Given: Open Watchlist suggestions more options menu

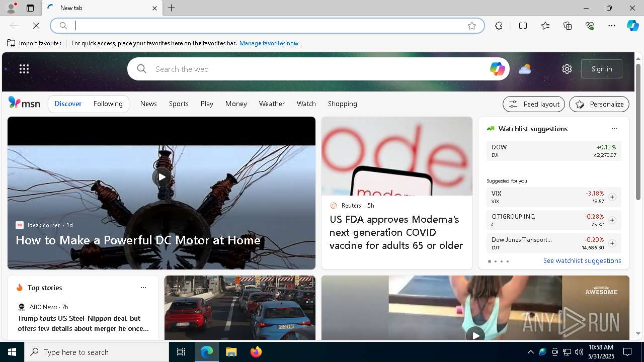Looking at the screenshot, I should coord(614,129).
